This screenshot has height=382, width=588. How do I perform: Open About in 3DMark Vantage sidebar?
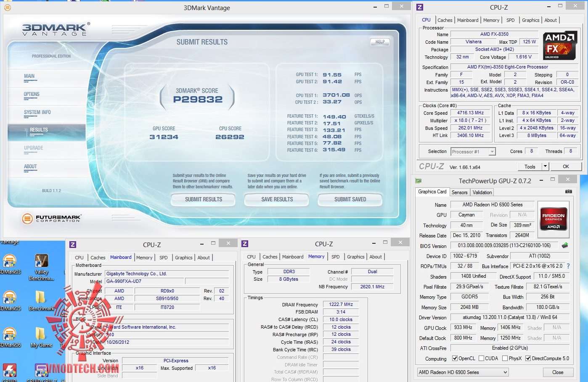click(x=30, y=167)
